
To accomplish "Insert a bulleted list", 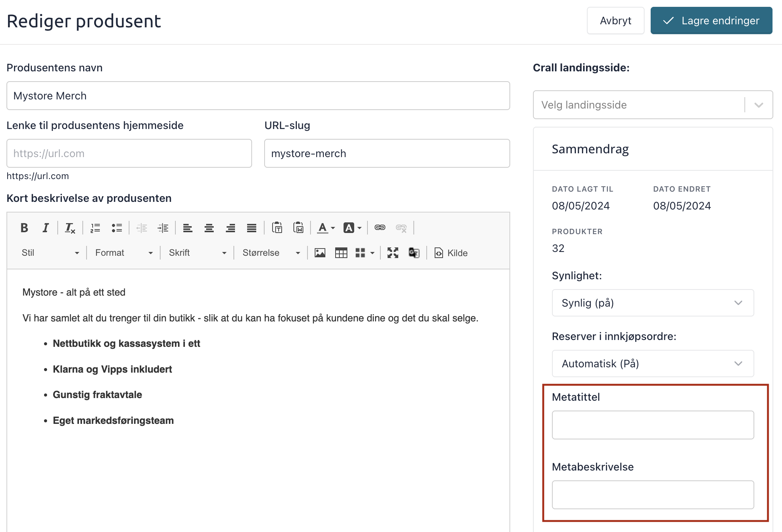I will click(x=117, y=228).
